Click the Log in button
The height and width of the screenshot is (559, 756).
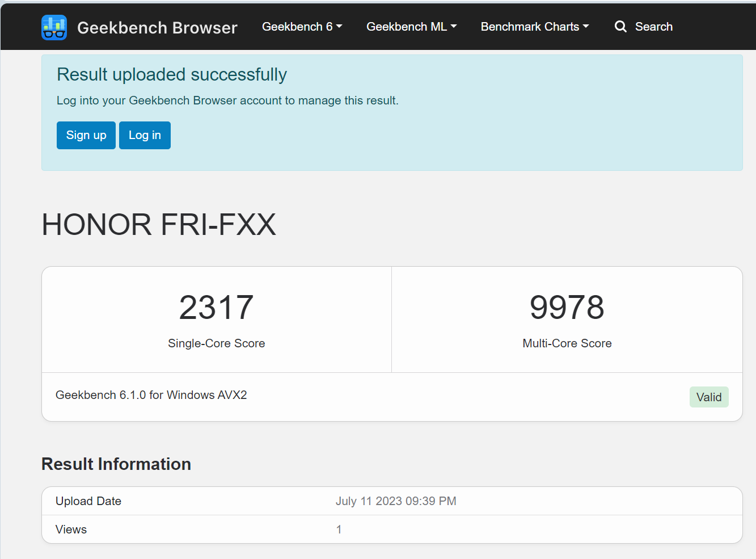point(145,135)
